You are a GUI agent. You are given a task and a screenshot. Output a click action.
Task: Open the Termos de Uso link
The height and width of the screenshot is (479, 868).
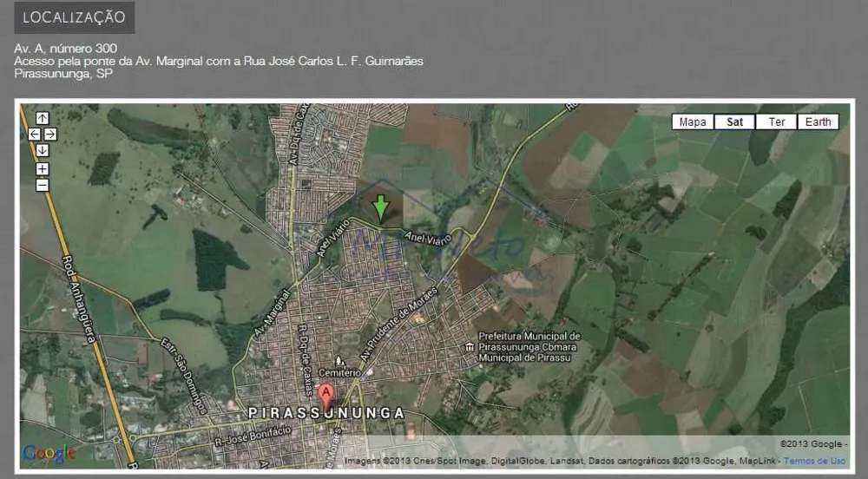814,461
